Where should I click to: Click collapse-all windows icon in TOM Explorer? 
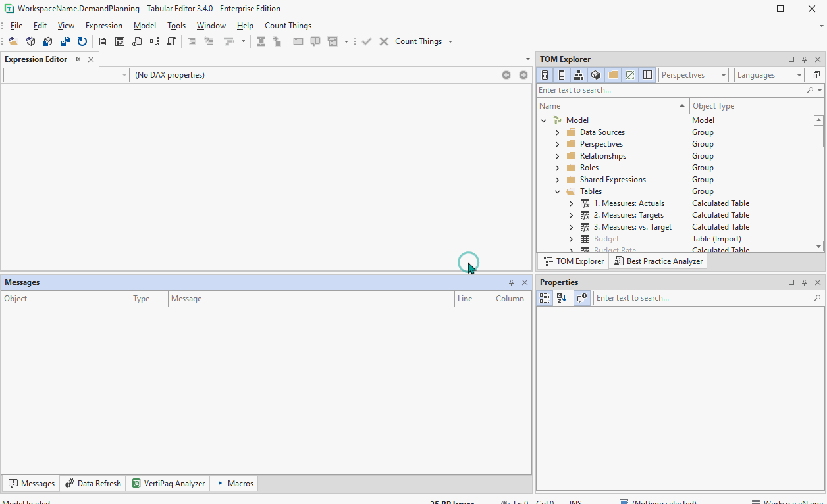(x=816, y=75)
